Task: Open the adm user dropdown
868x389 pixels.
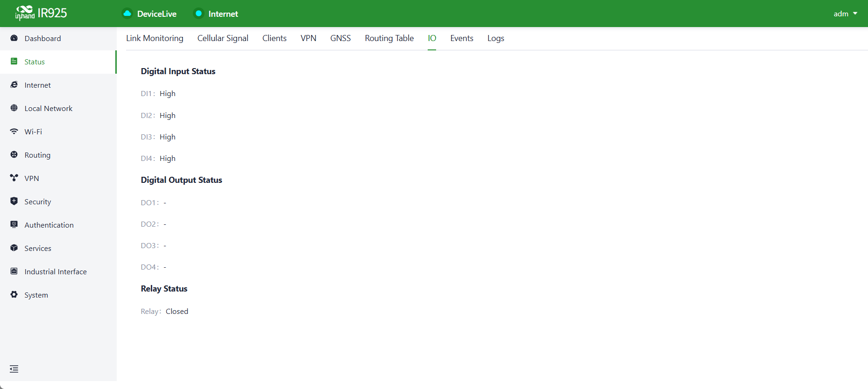Action: (846, 14)
